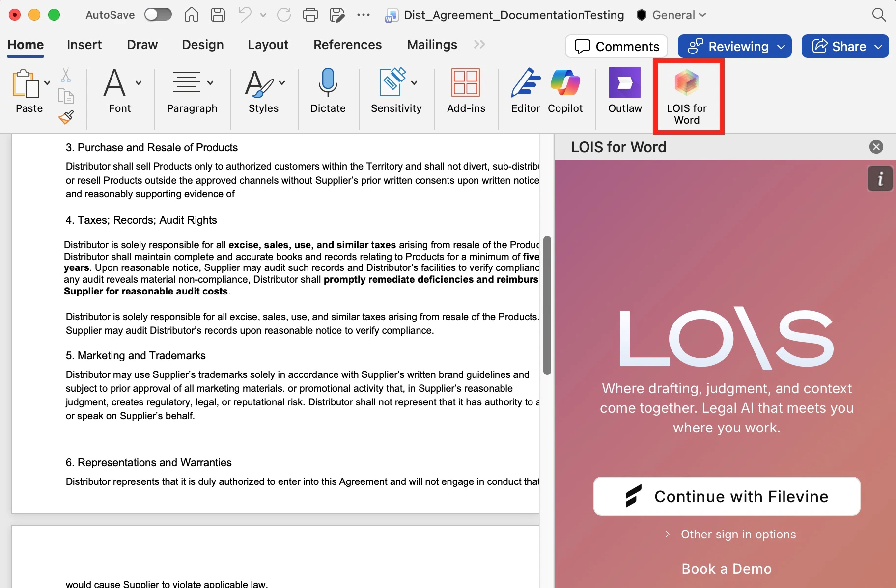The height and width of the screenshot is (588, 896).
Task: Click the Word document icon beside the file name
Action: point(392,15)
